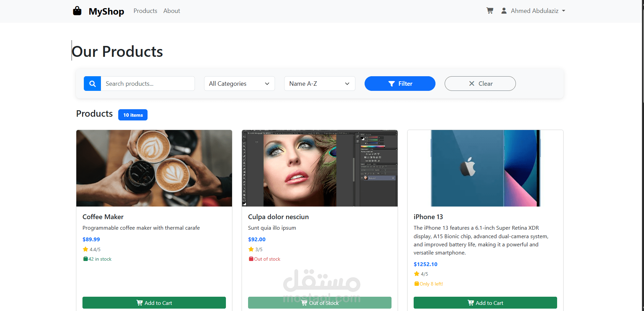Image resolution: width=644 pixels, height=311 pixels.
Task: Reset filters with the Clear button
Action: pos(480,84)
